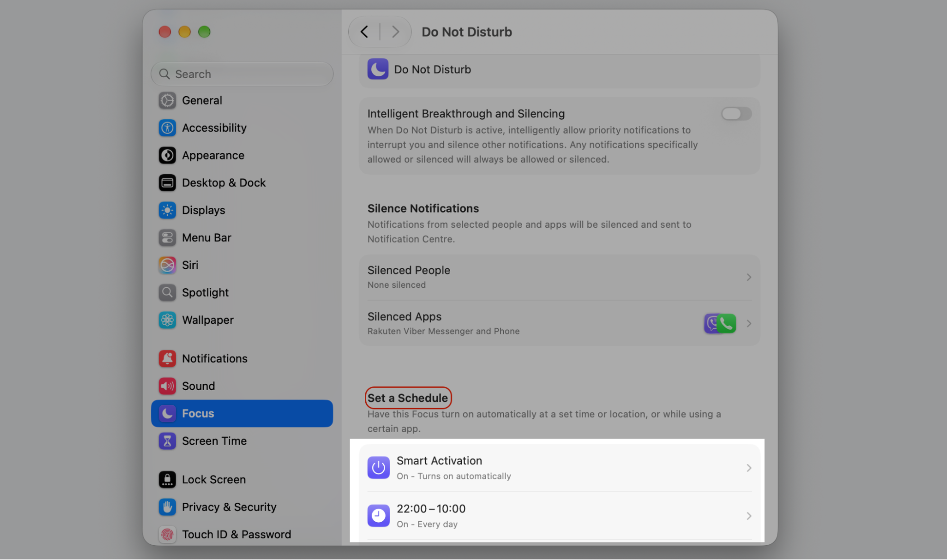
Task: Open the Silenced People label
Action: tap(408, 270)
